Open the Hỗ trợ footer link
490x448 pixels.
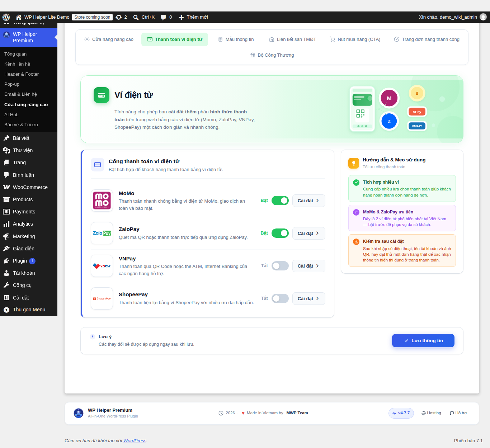coord(458,413)
